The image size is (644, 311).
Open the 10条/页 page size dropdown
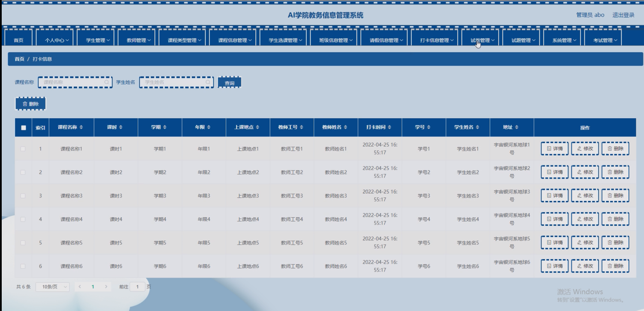pyautogui.click(x=52, y=287)
